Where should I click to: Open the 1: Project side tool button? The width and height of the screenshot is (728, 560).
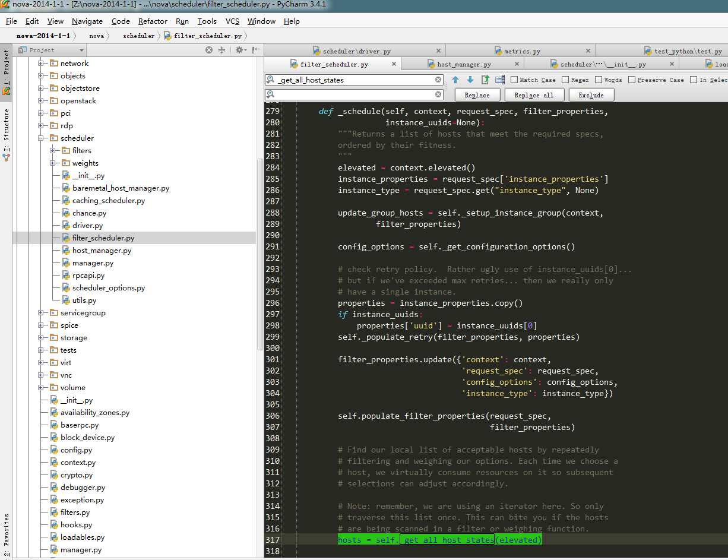pyautogui.click(x=6, y=72)
